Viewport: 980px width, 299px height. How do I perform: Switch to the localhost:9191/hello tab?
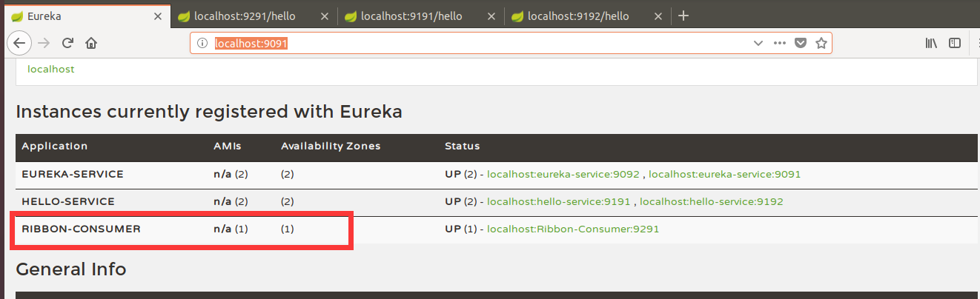420,16
